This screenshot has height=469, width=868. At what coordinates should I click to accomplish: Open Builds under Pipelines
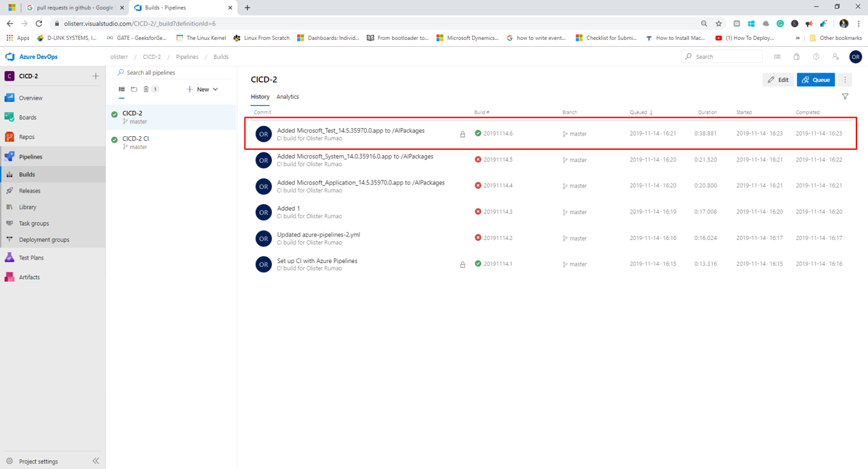tap(27, 174)
